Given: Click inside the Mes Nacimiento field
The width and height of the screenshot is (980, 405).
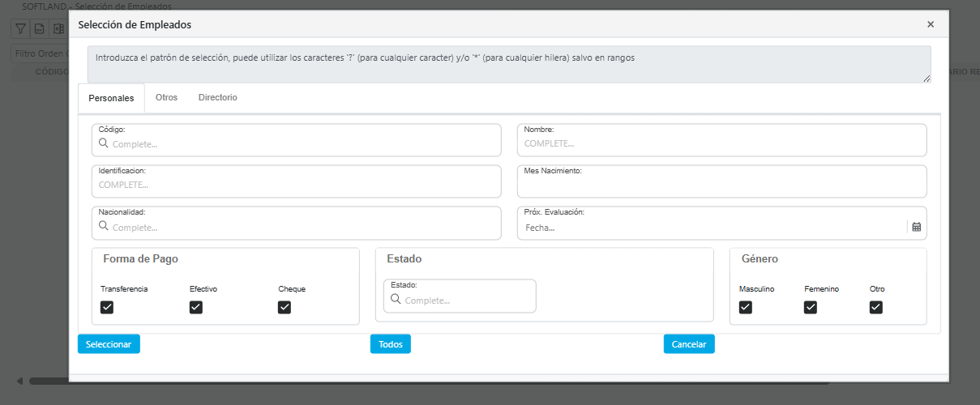Looking at the screenshot, I should point(721,185).
